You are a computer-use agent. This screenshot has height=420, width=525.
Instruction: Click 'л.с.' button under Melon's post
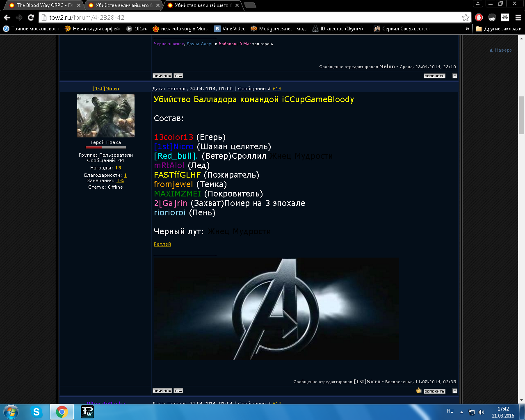[178, 75]
